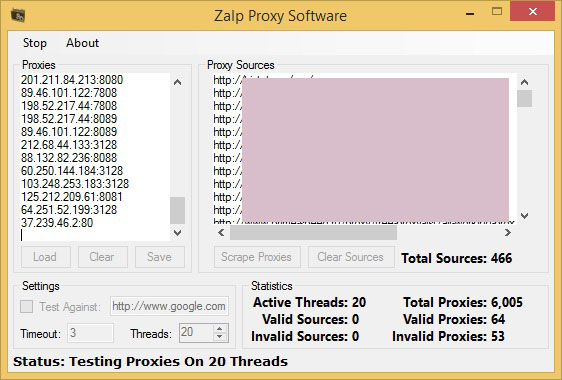Decrease Threads with the down spinner arrow

click(220, 337)
